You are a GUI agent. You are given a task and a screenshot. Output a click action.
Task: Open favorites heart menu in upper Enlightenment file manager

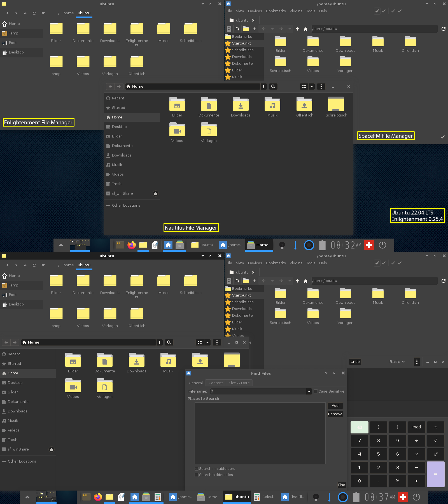click(x=43, y=13)
